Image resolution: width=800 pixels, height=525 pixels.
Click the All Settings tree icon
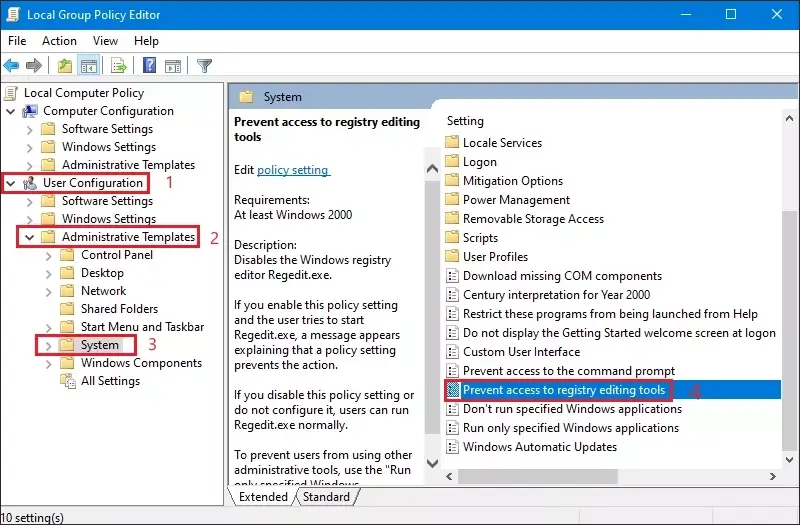(x=68, y=381)
